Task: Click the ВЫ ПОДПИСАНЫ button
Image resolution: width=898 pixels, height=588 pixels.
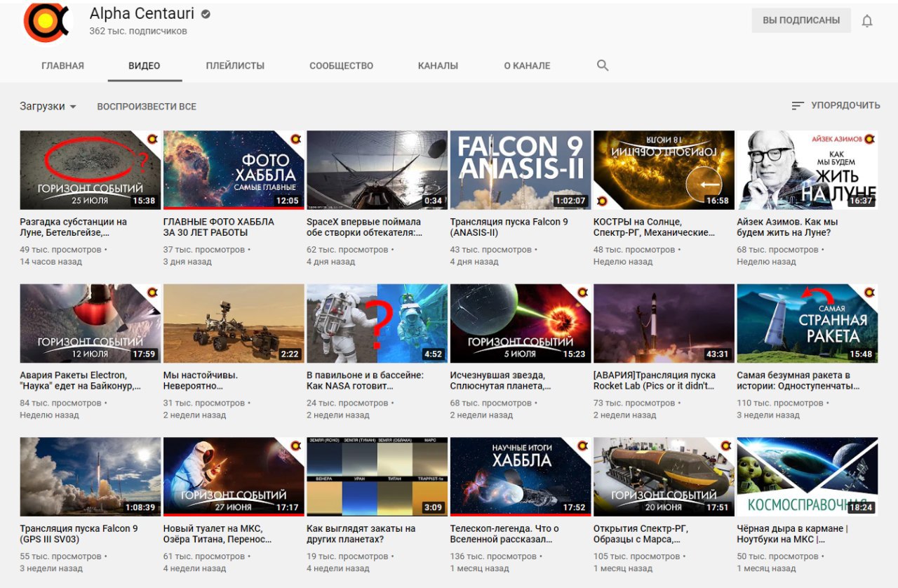Action: coord(801,20)
